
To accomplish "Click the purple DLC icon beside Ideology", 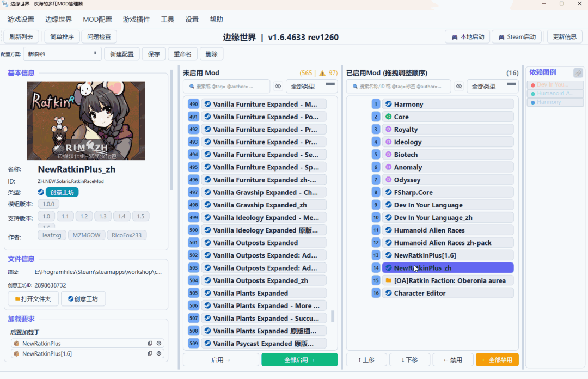I will pos(389,142).
